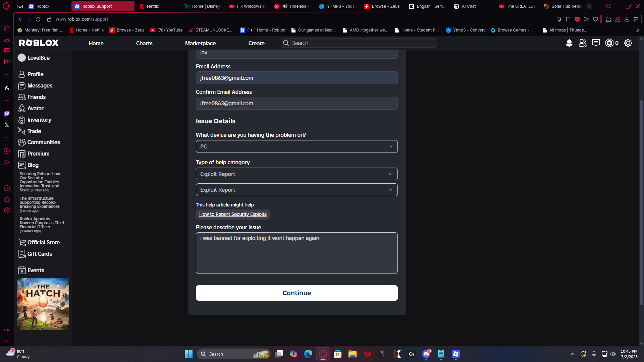The height and width of the screenshot is (362, 644).
Task: Click the describe your issue text area
Action: click(x=297, y=253)
